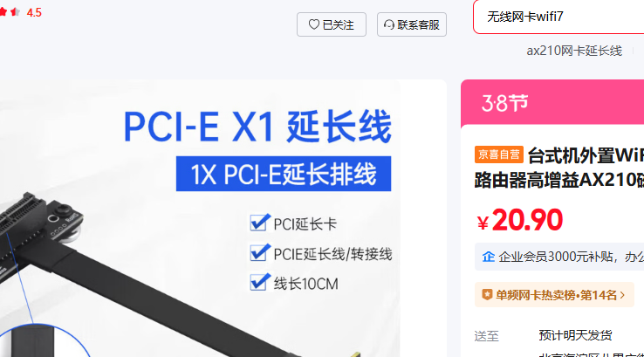The image size is (644, 357).
Task: Click the blue 1X PCI-E延长排线 banner
Action: coord(284,174)
